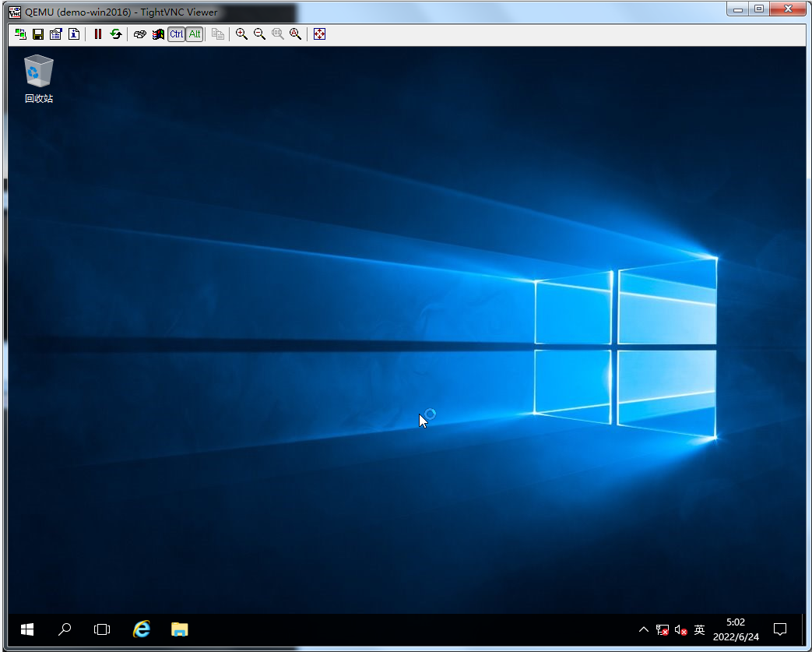This screenshot has width=812, height=652.
Task: Open Task View on remote taskbar
Action: [x=102, y=629]
